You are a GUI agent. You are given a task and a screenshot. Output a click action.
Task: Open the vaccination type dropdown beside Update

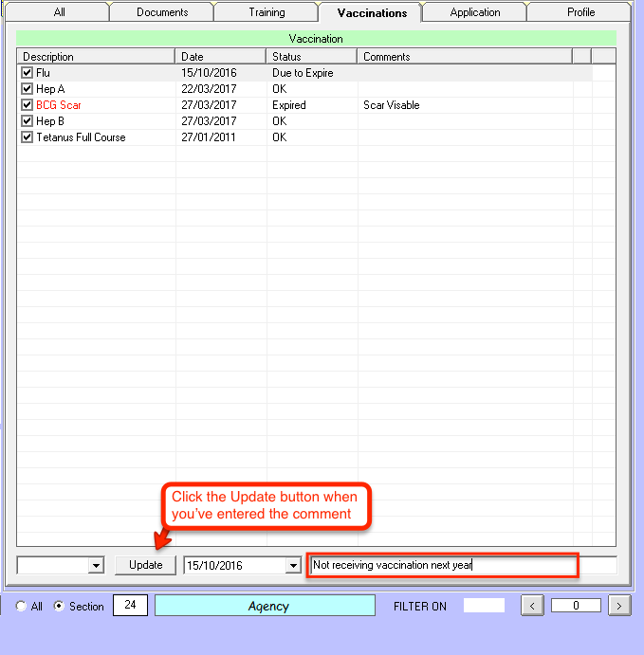(x=95, y=566)
